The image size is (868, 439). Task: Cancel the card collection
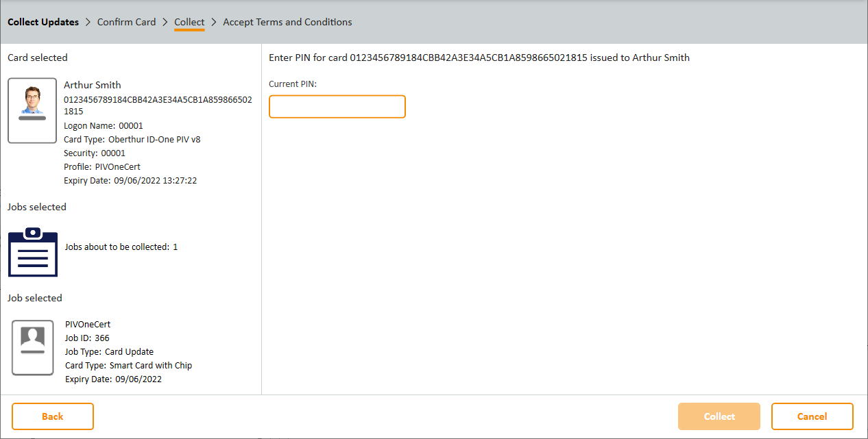point(812,416)
